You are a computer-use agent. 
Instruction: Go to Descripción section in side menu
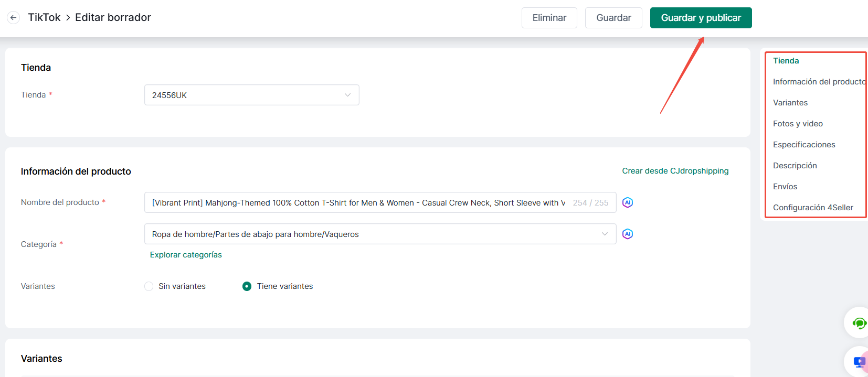[795, 166]
